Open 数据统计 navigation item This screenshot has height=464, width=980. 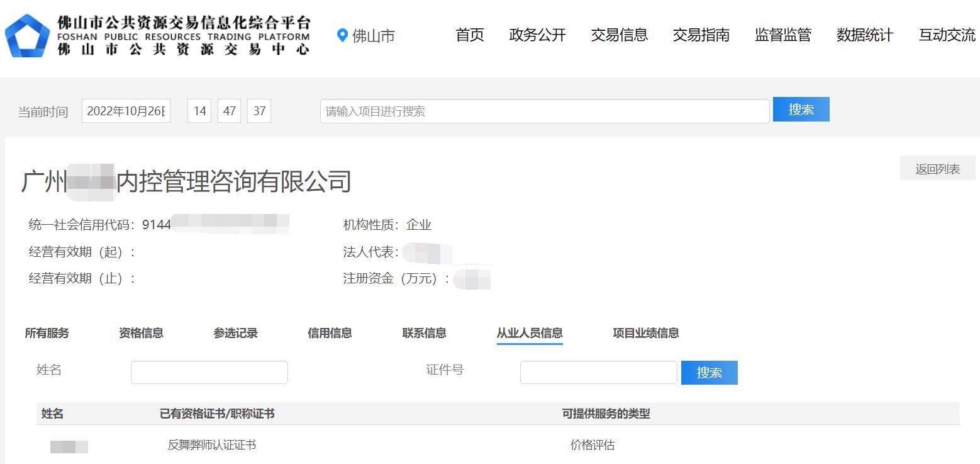point(864,35)
